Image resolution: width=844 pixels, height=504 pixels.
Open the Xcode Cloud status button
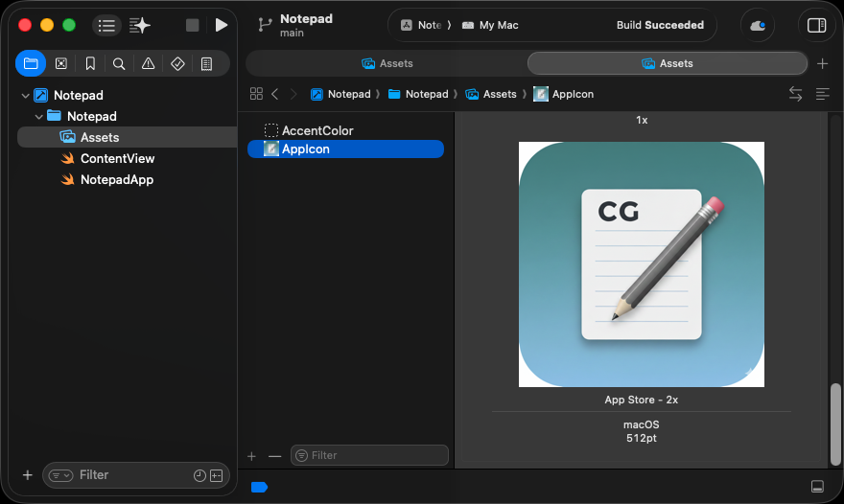click(758, 25)
